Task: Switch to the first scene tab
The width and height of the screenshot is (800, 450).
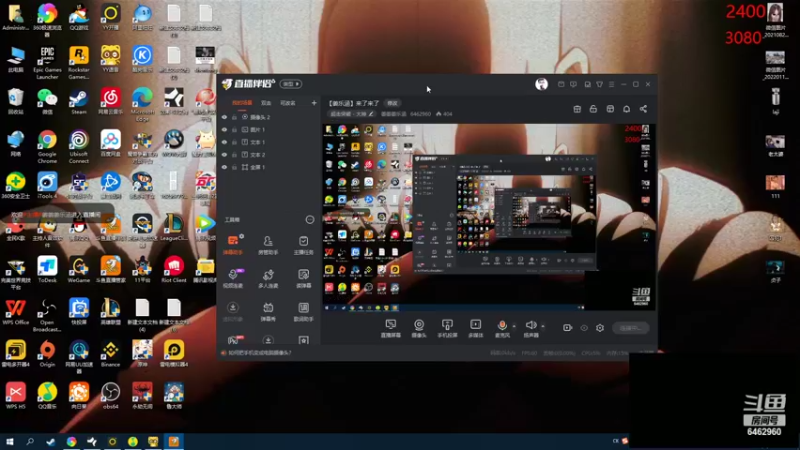Action: (x=242, y=103)
